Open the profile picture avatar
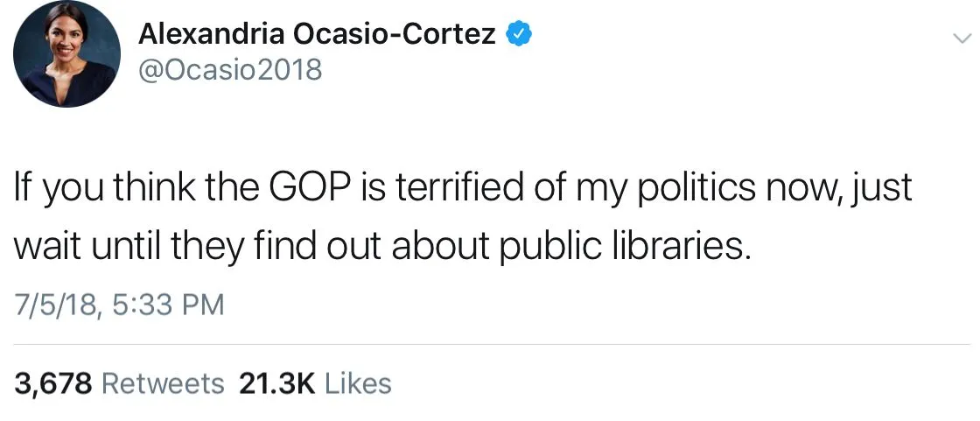The image size is (980, 421). click(x=67, y=55)
